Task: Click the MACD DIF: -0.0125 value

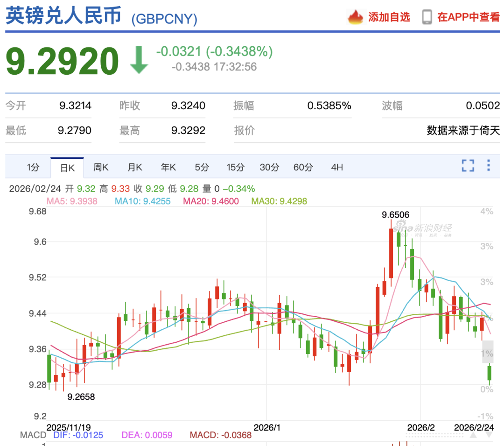Action: click(x=78, y=435)
